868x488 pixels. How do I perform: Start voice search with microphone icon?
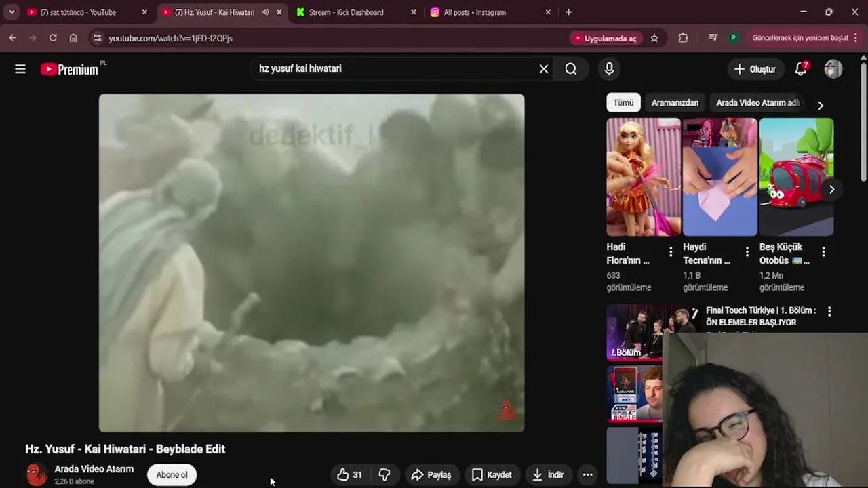[609, 68]
